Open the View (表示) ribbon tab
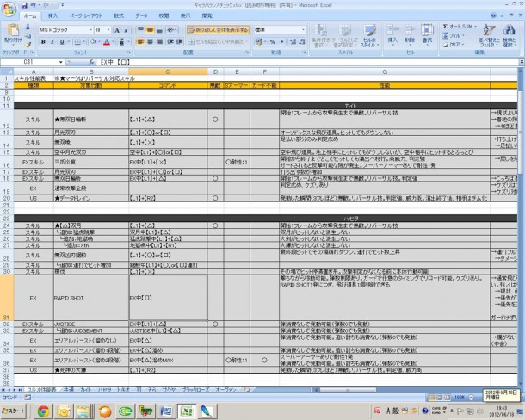Viewport: 525px width, 420px height. [x=185, y=15]
